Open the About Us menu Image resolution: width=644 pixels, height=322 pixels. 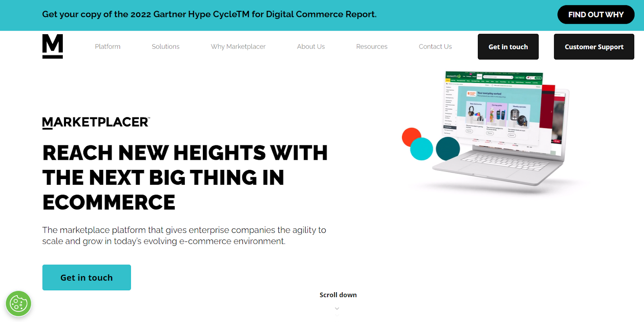tap(311, 47)
